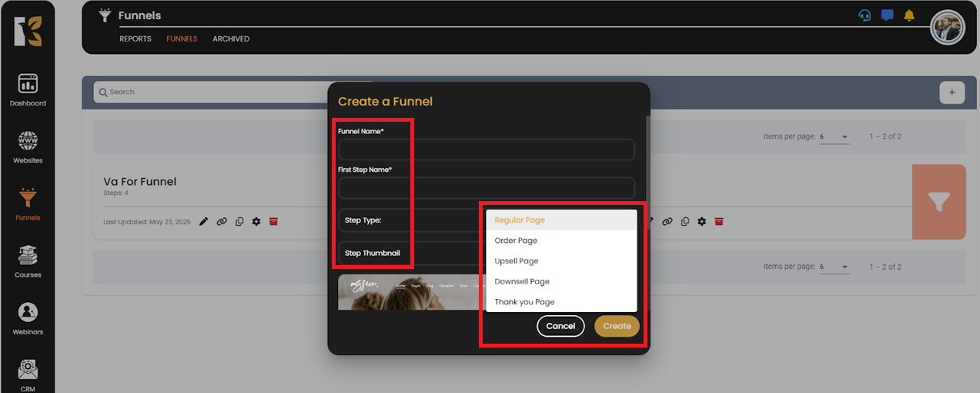The height and width of the screenshot is (393, 980).
Task: Switch to the Archived tab
Action: tap(231, 39)
